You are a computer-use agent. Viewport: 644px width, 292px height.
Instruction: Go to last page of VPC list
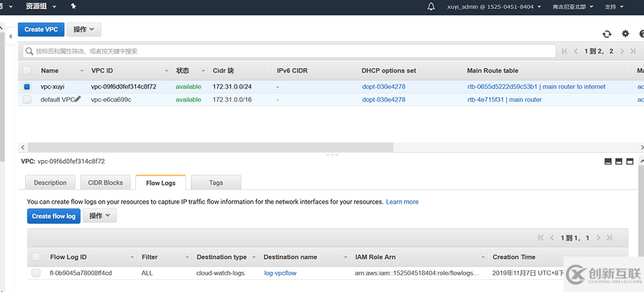click(x=633, y=51)
